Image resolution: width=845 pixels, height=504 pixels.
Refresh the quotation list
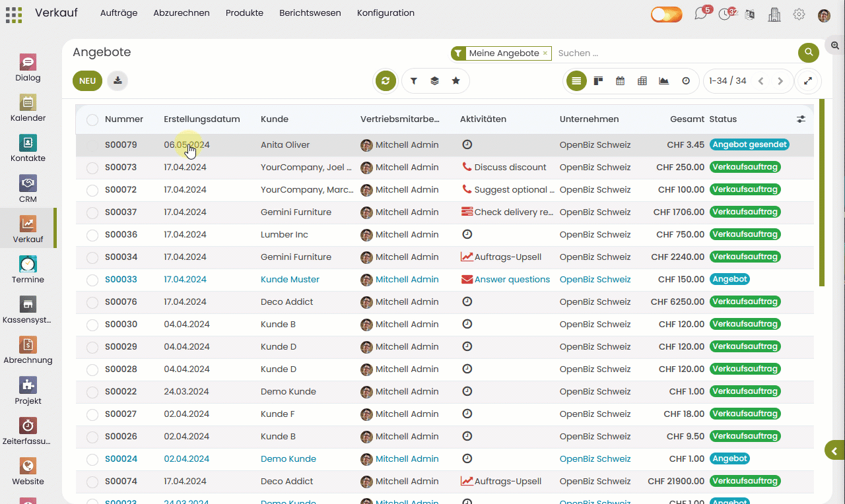[386, 80]
